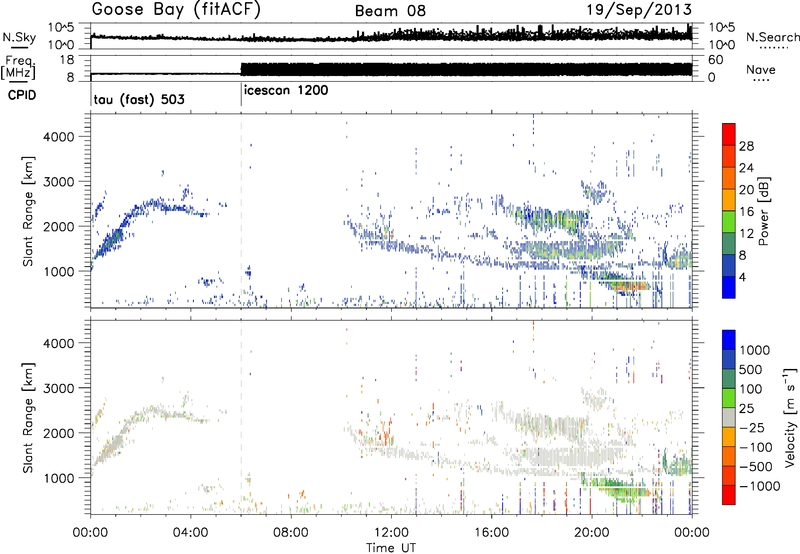Click the 'N.Sky' legend label
800x554 pixels.
(x=19, y=37)
